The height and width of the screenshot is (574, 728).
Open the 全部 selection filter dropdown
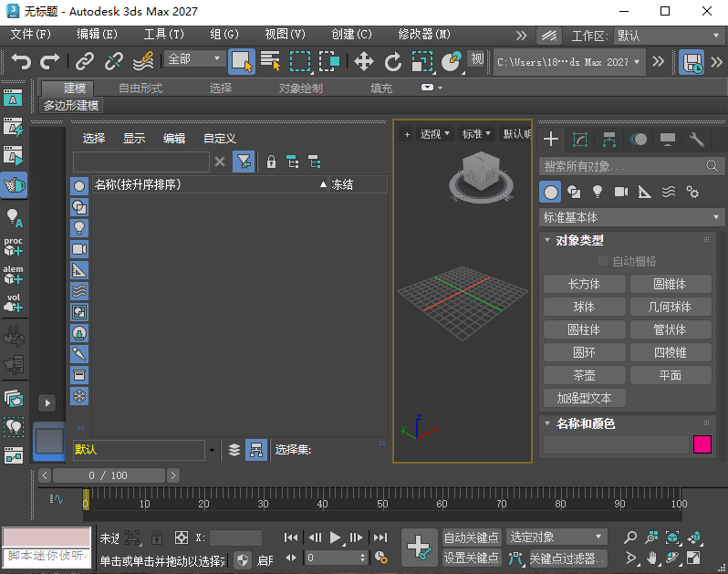pyautogui.click(x=194, y=58)
